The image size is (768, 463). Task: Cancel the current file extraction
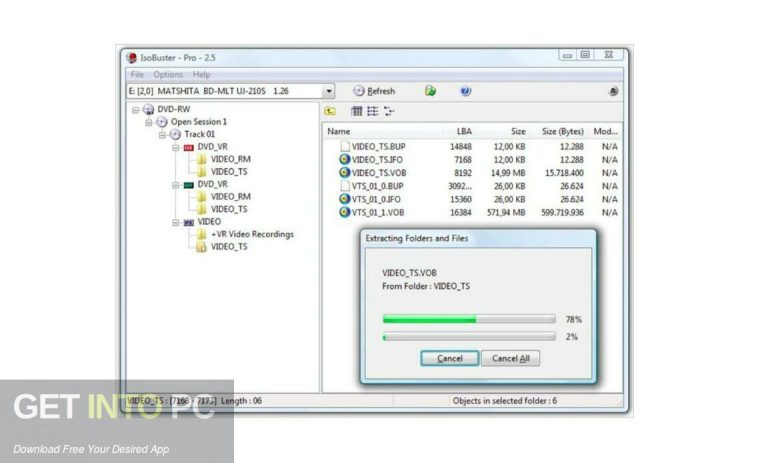(450, 359)
